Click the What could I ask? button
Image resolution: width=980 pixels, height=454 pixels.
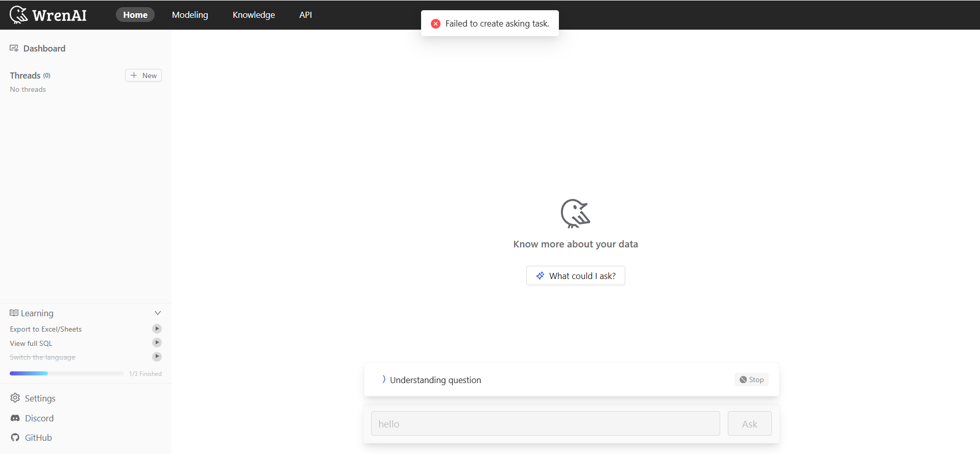576,275
